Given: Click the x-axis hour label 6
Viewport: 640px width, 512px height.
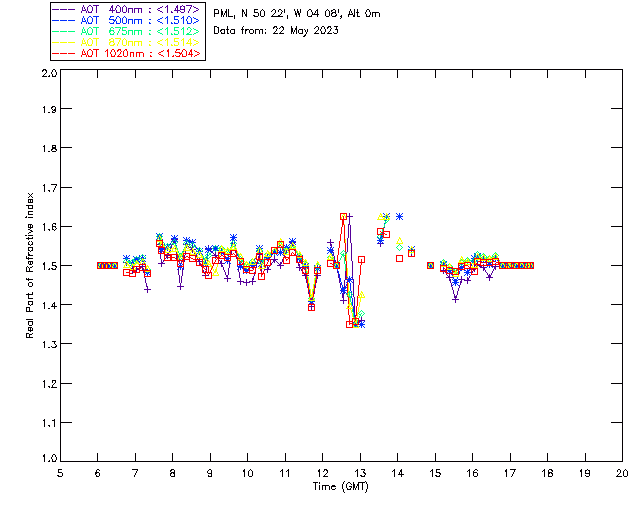Looking at the screenshot, I should (98, 474).
